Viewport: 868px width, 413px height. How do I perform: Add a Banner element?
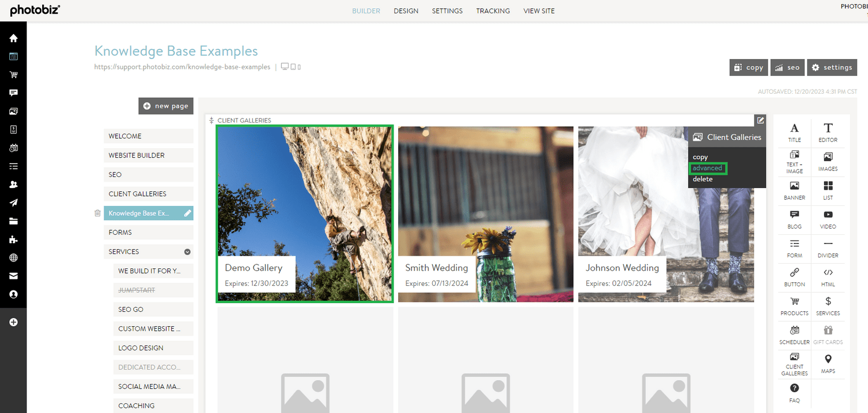click(x=793, y=191)
